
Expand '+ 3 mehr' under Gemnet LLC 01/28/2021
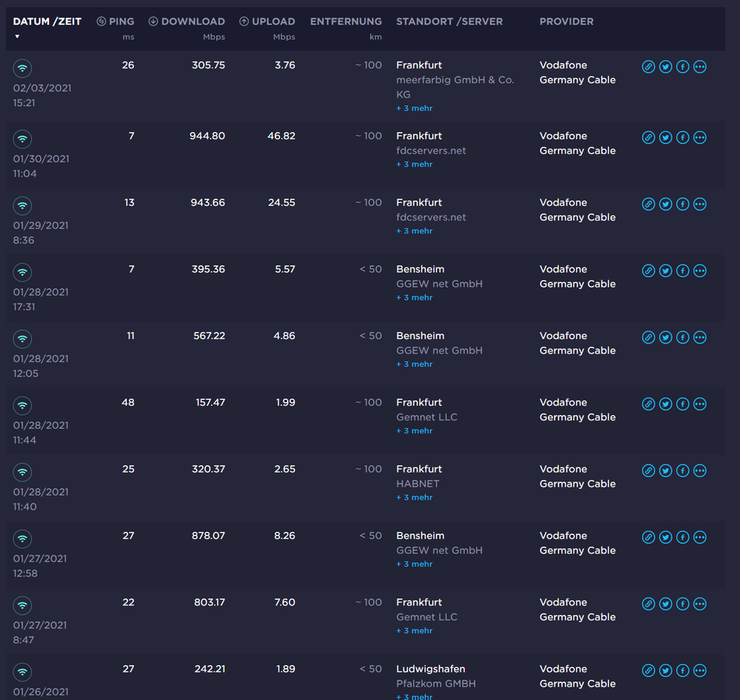coord(414,430)
